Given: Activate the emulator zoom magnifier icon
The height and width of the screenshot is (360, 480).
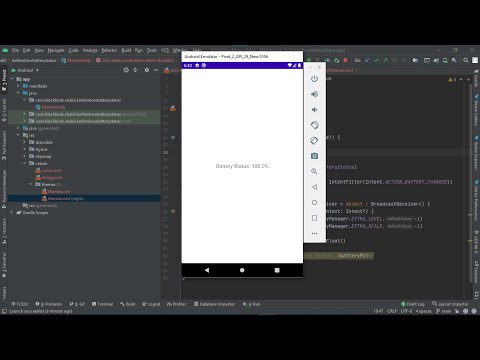Looking at the screenshot, I should tap(314, 171).
